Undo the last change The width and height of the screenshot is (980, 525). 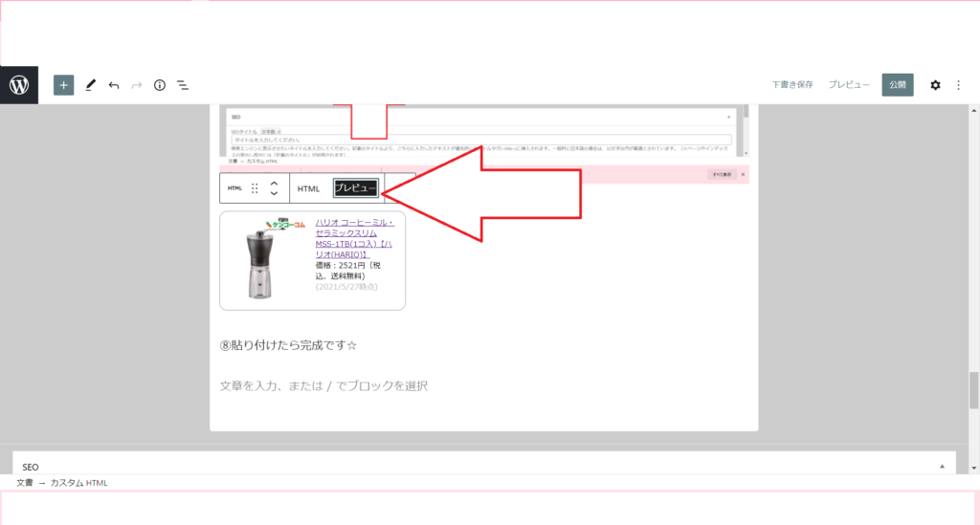(x=113, y=85)
